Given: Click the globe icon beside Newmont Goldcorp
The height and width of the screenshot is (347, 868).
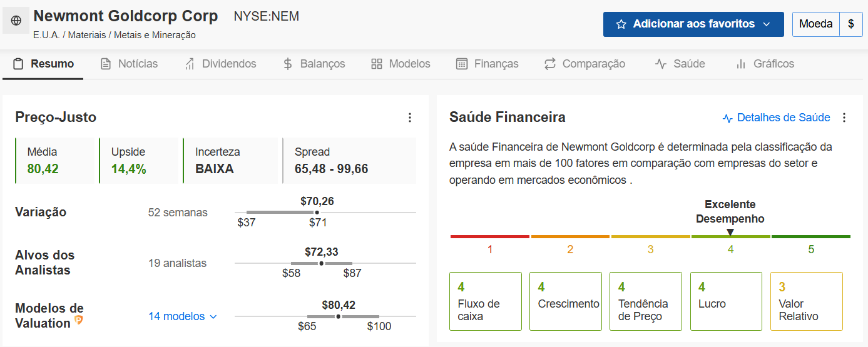Looking at the screenshot, I should (16, 21).
